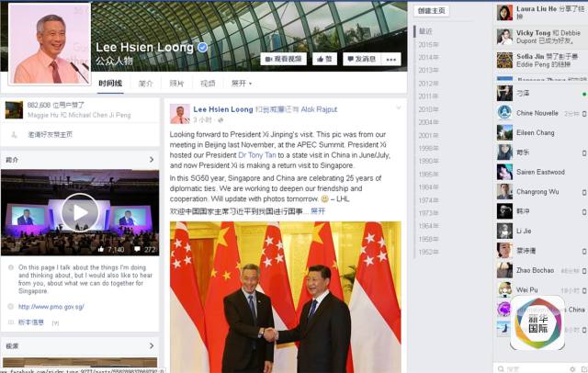Jump to 2015 on the timeline
The width and height of the screenshot is (588, 373).
(x=428, y=45)
